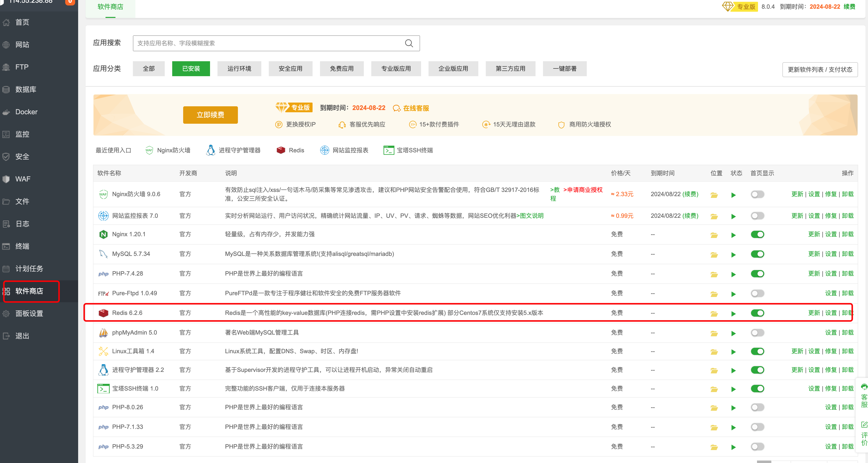Select the 专业版应用 category filter
868x463 pixels.
(396, 68)
